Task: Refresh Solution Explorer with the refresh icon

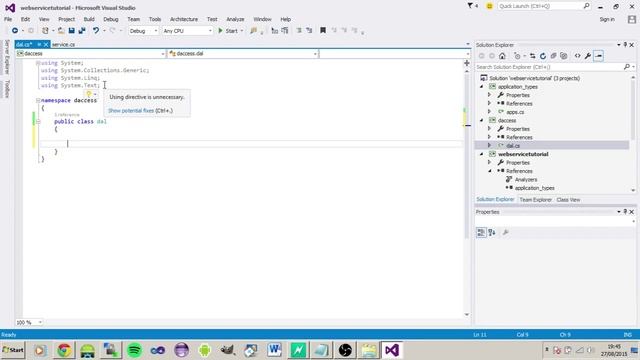Action: tap(543, 56)
